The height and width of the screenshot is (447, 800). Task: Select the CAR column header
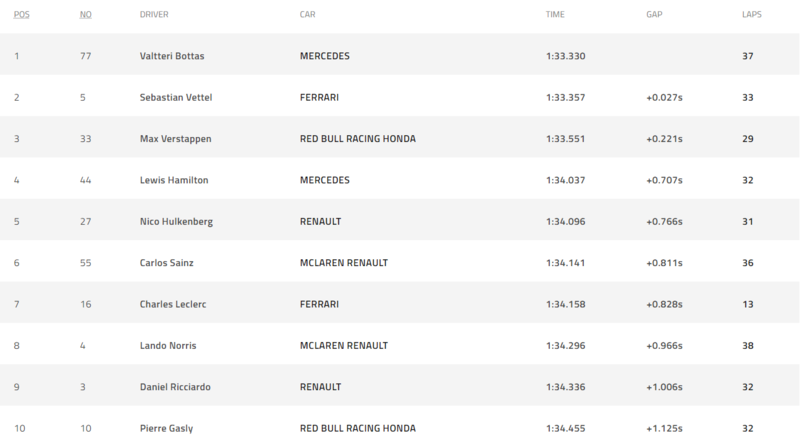(x=308, y=14)
